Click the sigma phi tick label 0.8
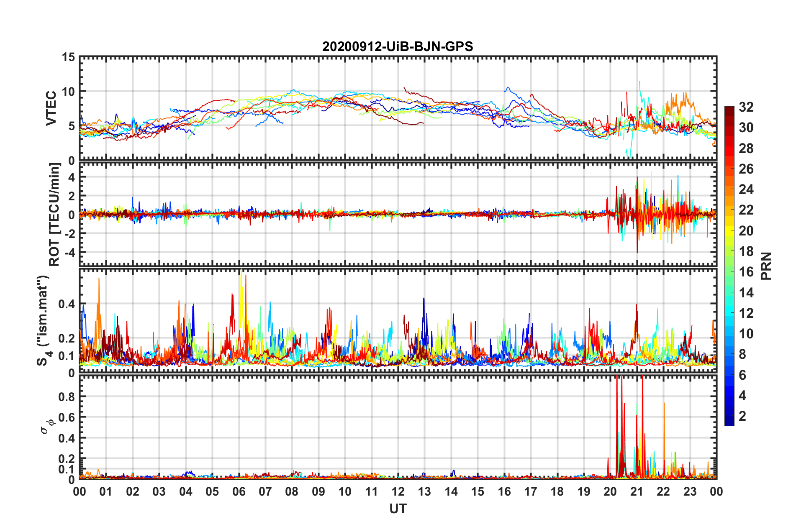 68,396
